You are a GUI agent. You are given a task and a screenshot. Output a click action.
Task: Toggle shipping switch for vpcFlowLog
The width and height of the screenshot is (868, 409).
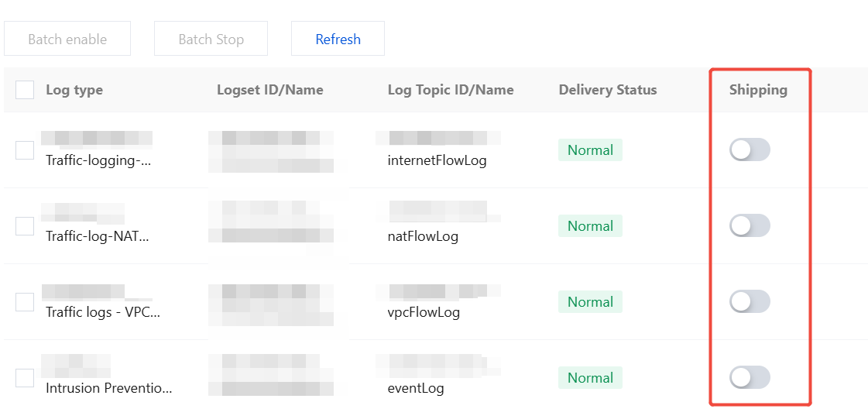(x=750, y=302)
